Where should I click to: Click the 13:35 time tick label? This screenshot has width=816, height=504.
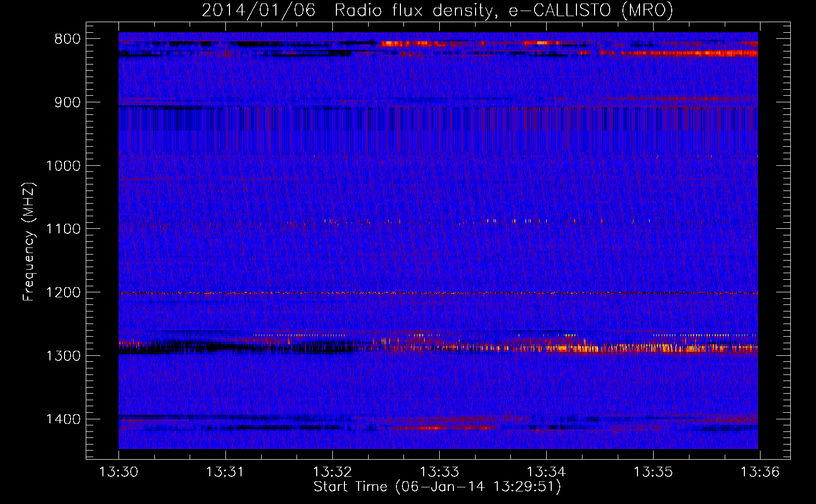653,472
